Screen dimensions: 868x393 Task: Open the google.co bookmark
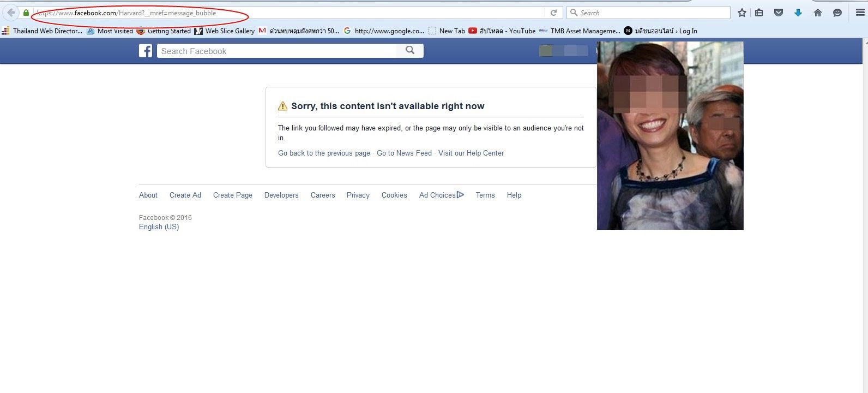tap(384, 31)
